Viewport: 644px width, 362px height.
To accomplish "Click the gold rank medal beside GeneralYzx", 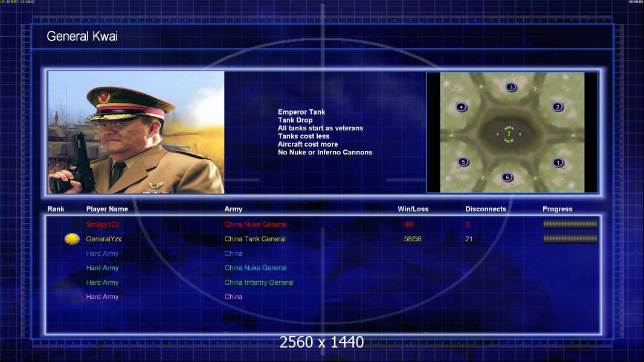I will click(72, 238).
